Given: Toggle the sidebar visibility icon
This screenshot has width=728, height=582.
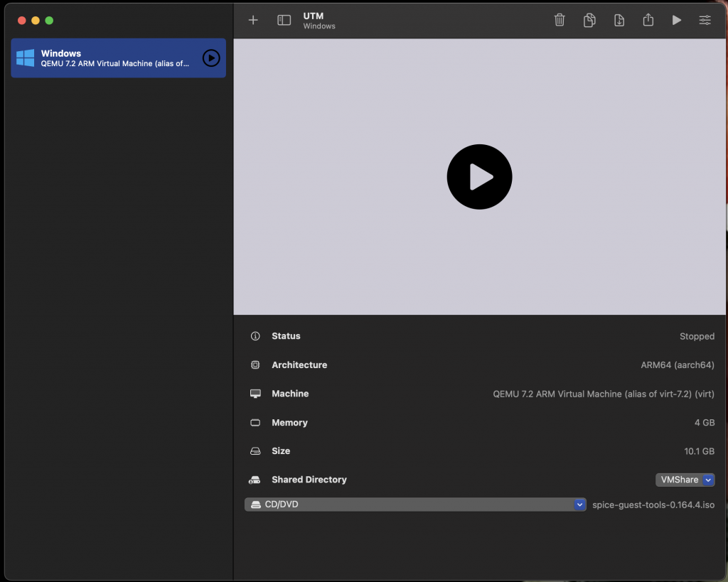Looking at the screenshot, I should pyautogui.click(x=284, y=20).
